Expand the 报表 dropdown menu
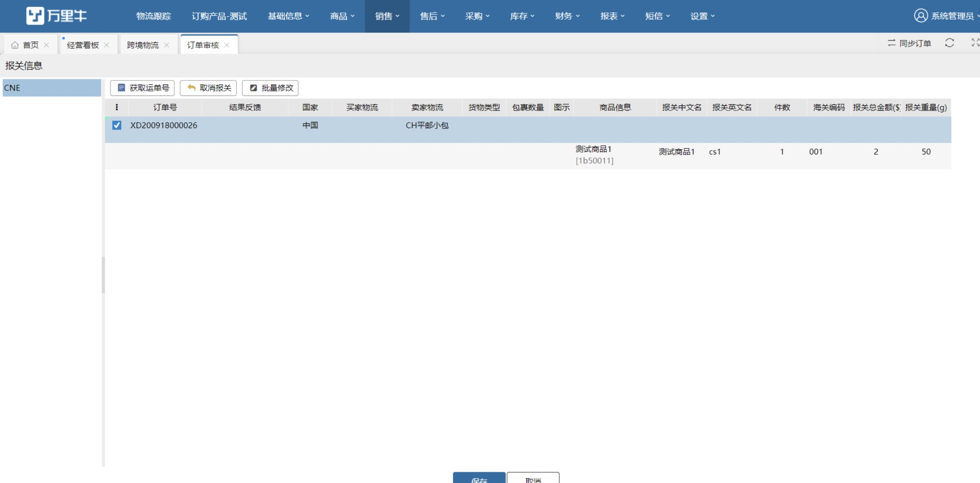The height and width of the screenshot is (483, 980). click(x=613, y=16)
